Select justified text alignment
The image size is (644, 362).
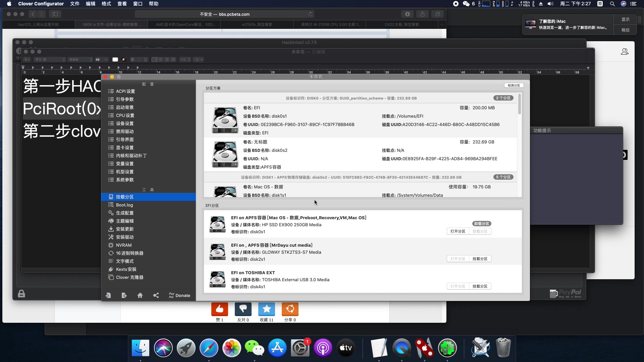173,60
